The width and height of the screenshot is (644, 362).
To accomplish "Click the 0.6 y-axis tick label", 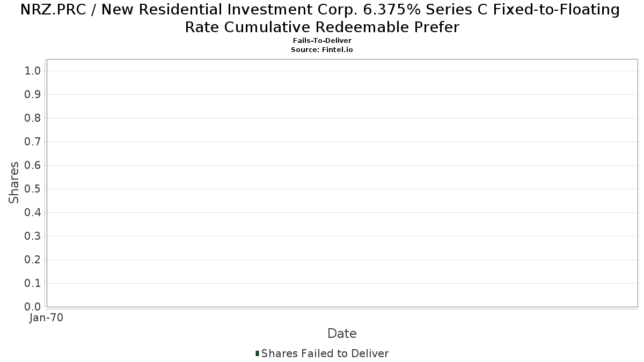I will pyautogui.click(x=33, y=165).
